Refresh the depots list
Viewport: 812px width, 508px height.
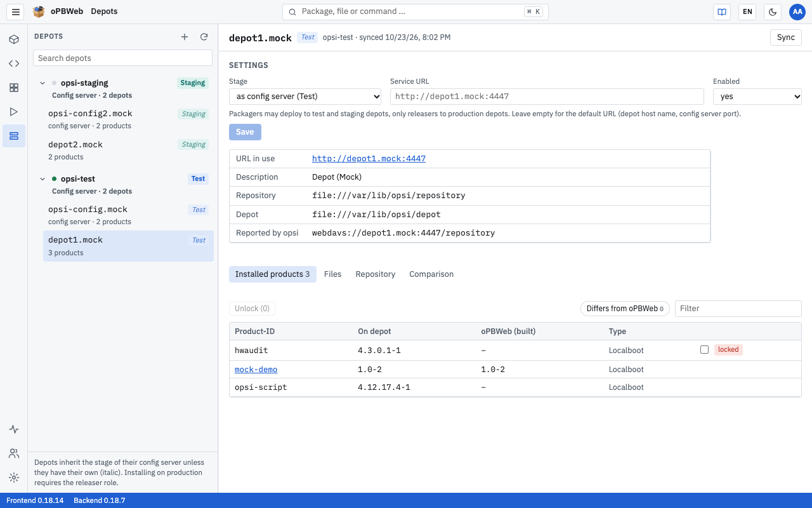(x=204, y=37)
